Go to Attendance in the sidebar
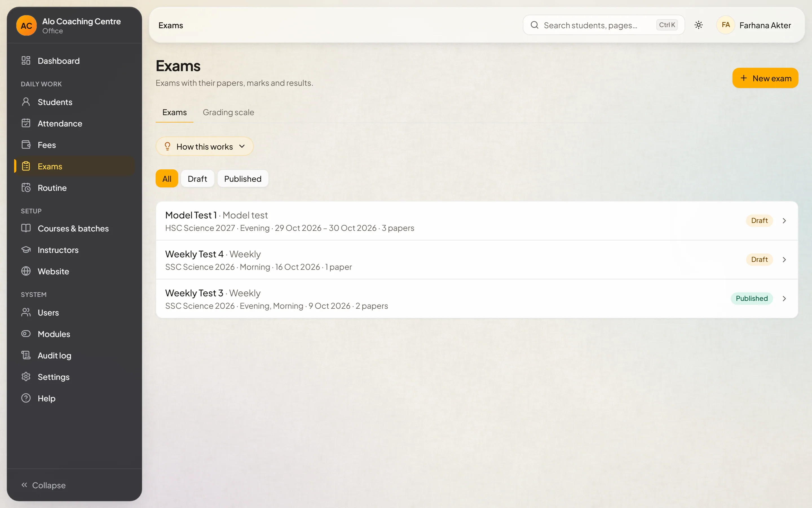Viewport: 812px width, 508px height. point(74,123)
